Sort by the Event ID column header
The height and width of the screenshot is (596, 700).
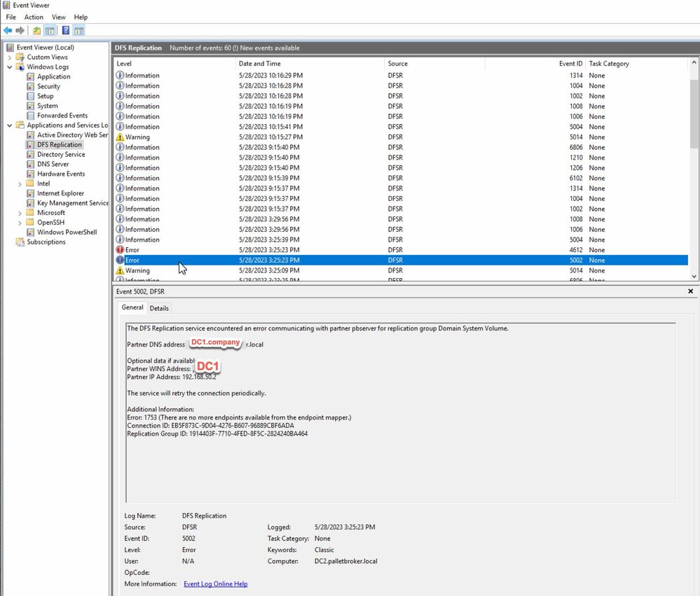pyautogui.click(x=535, y=64)
